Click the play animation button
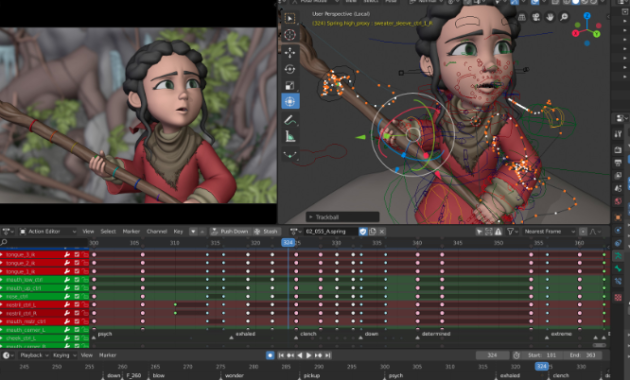 click(309, 355)
